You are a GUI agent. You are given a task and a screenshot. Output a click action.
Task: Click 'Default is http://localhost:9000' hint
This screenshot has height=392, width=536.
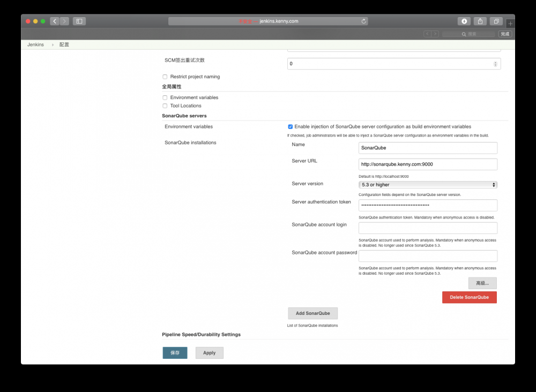tap(384, 177)
